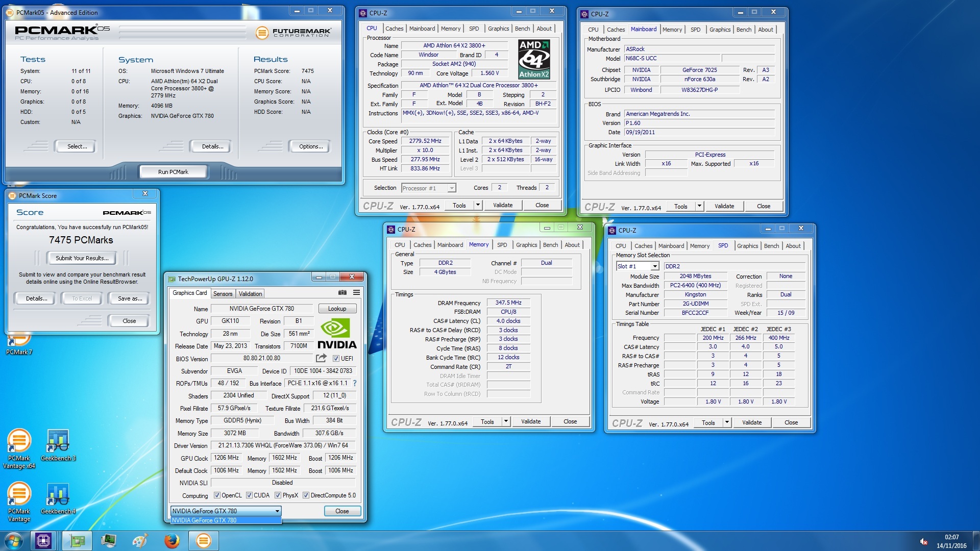Open Caches tab in the CPU-Z CPU window
Image resolution: width=980 pixels, height=551 pixels.
click(394, 29)
